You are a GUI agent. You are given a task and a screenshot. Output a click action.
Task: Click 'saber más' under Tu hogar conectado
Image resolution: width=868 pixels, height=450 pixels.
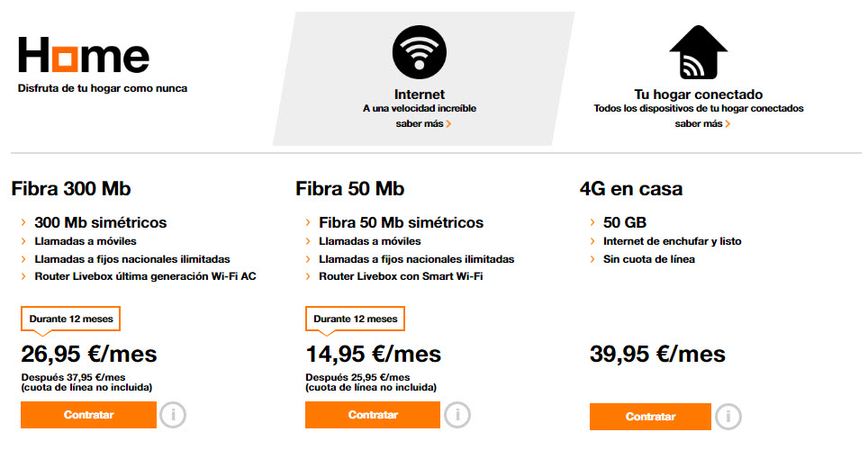pos(702,123)
